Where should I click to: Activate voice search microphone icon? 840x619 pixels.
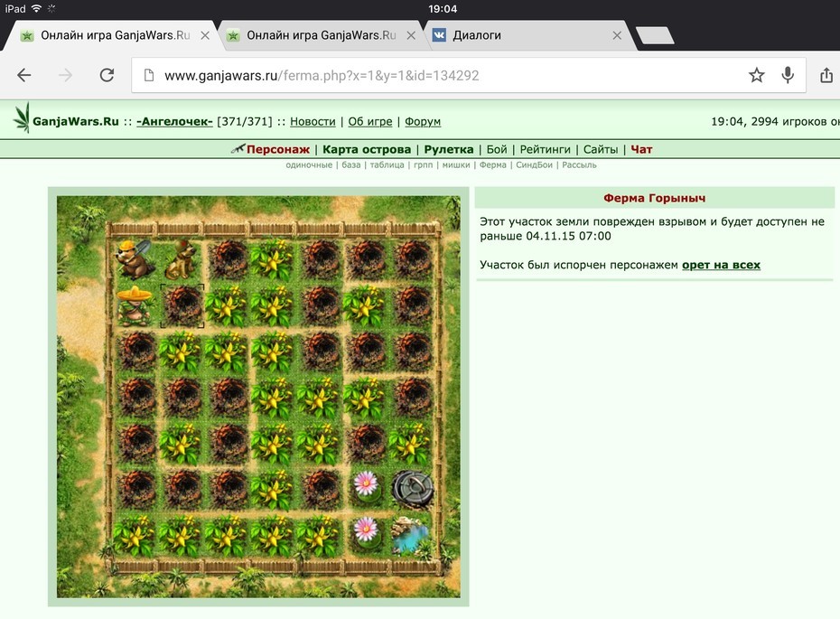tap(788, 75)
